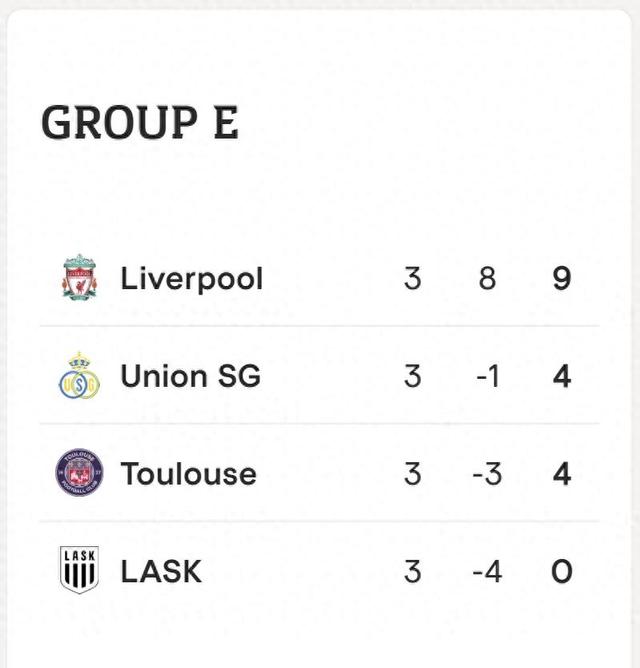Click Union SG's -1 goal difference
640x668 pixels.
pyautogui.click(x=486, y=376)
